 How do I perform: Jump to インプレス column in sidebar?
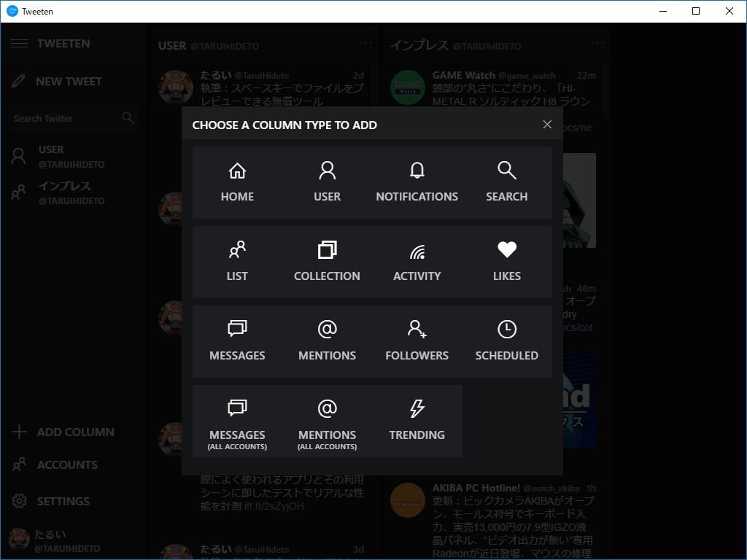pyautogui.click(x=58, y=192)
